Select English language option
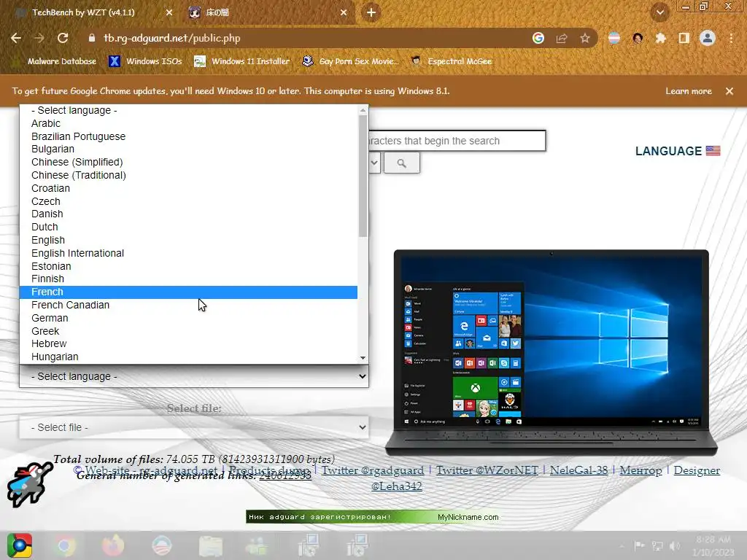 (x=188, y=240)
